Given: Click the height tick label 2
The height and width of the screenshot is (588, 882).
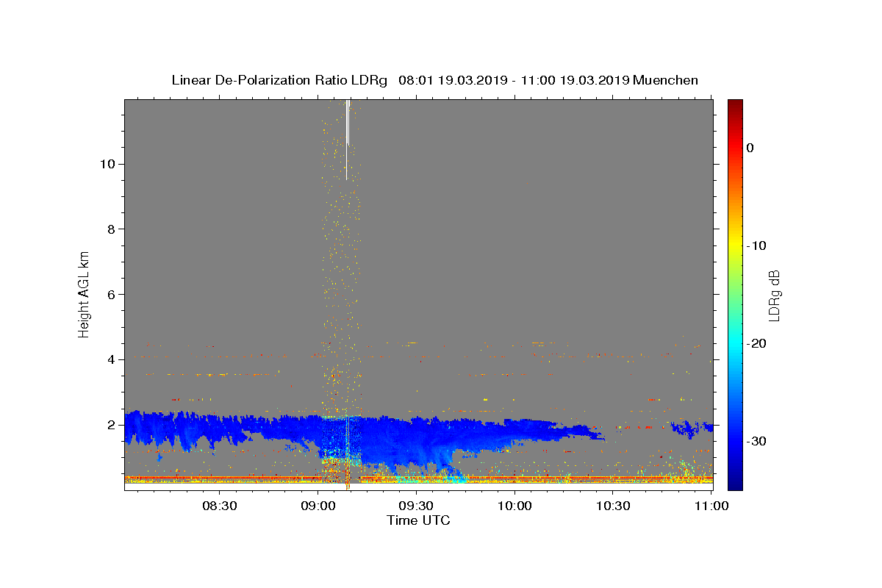Looking at the screenshot, I should tap(110, 425).
